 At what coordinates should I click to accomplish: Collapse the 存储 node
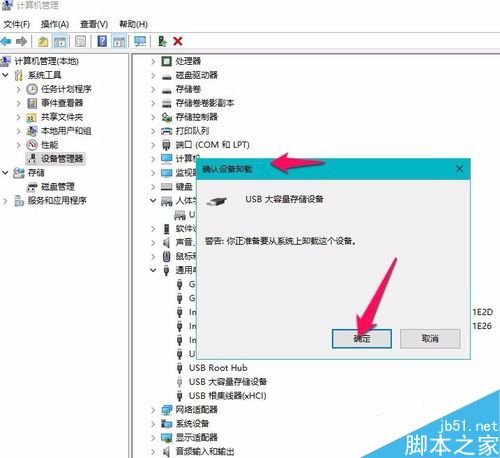coord(5,173)
